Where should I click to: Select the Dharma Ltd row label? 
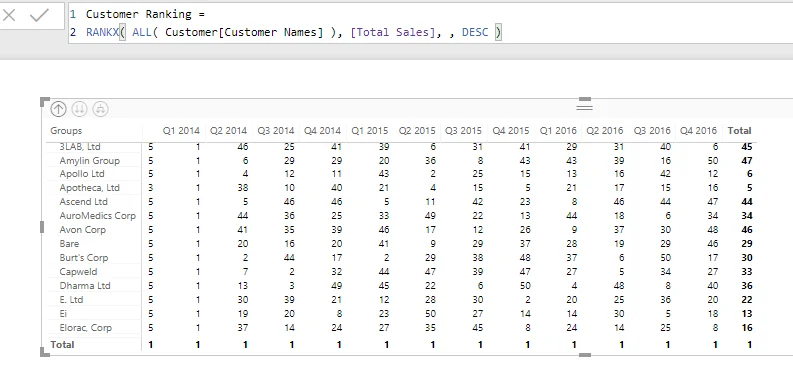[x=84, y=286]
